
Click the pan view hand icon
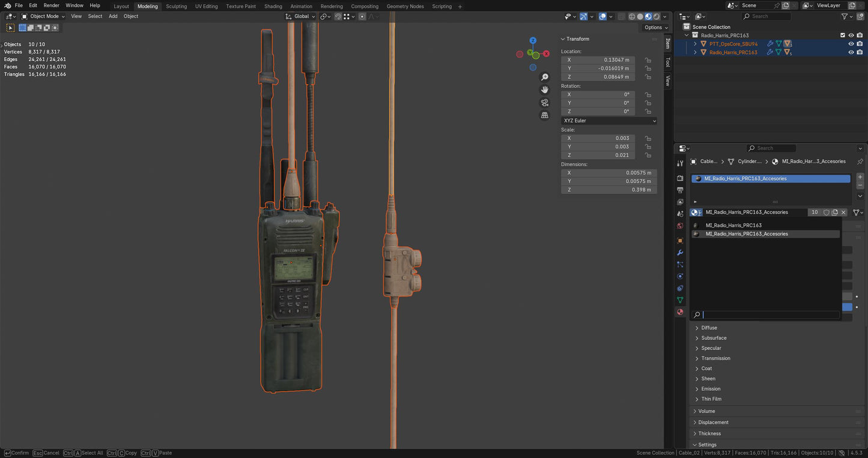pyautogui.click(x=545, y=89)
